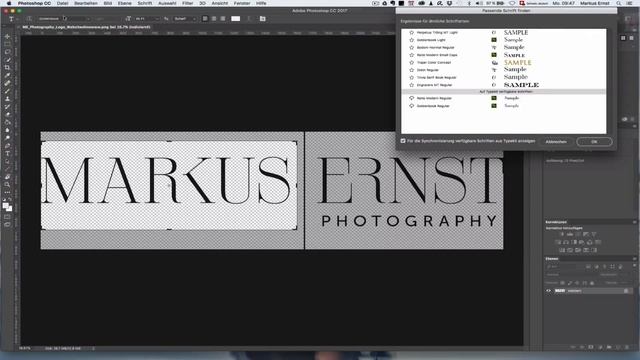Favorite the Engravers MT Regular font star
This screenshot has height=360, width=640.
coord(411,85)
